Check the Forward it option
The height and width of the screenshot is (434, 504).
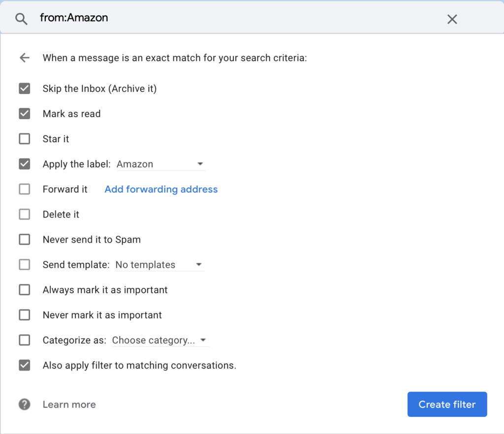click(25, 189)
